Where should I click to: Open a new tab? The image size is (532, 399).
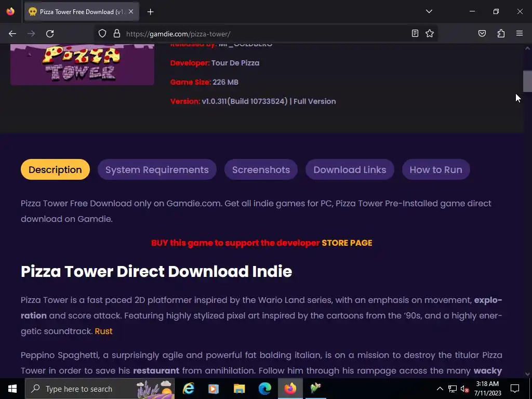click(x=150, y=12)
